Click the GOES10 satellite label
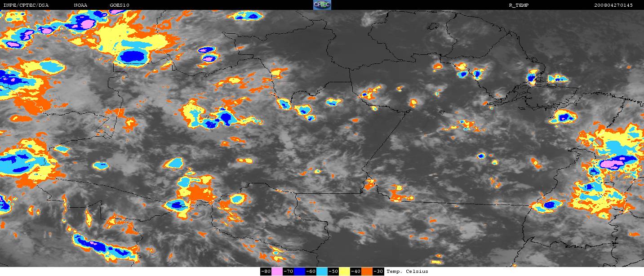Image resolution: width=644 pixels, height=276 pixels. (x=120, y=5)
